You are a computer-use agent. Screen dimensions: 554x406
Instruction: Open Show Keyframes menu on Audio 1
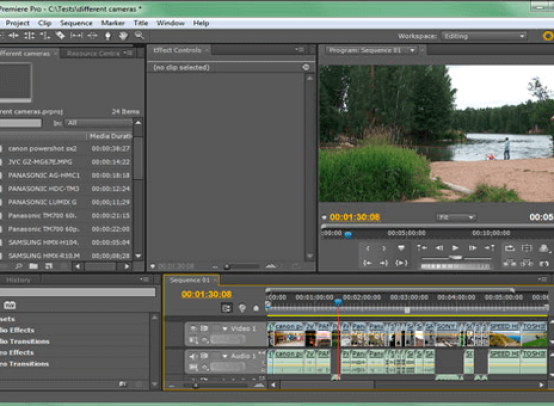(x=205, y=367)
